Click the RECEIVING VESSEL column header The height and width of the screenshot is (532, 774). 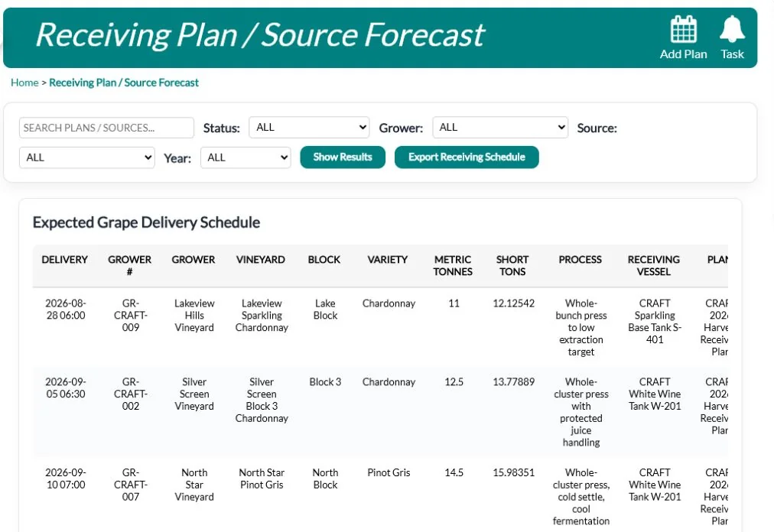[654, 265]
